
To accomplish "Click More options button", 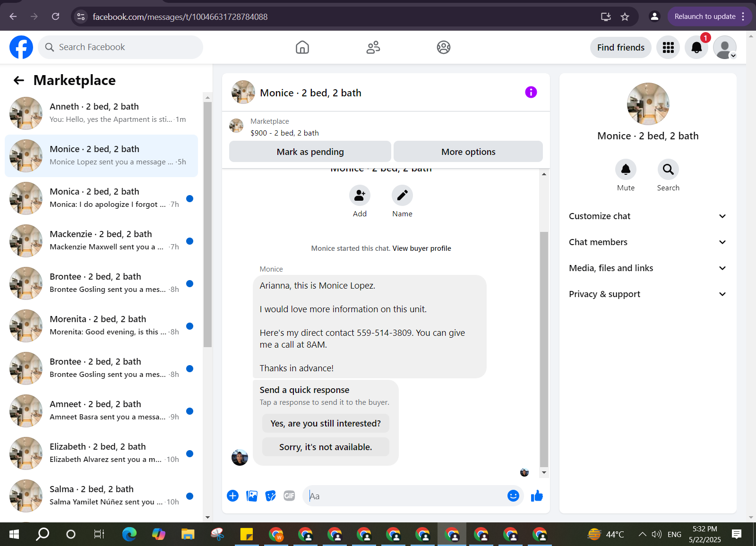I will [x=468, y=152].
